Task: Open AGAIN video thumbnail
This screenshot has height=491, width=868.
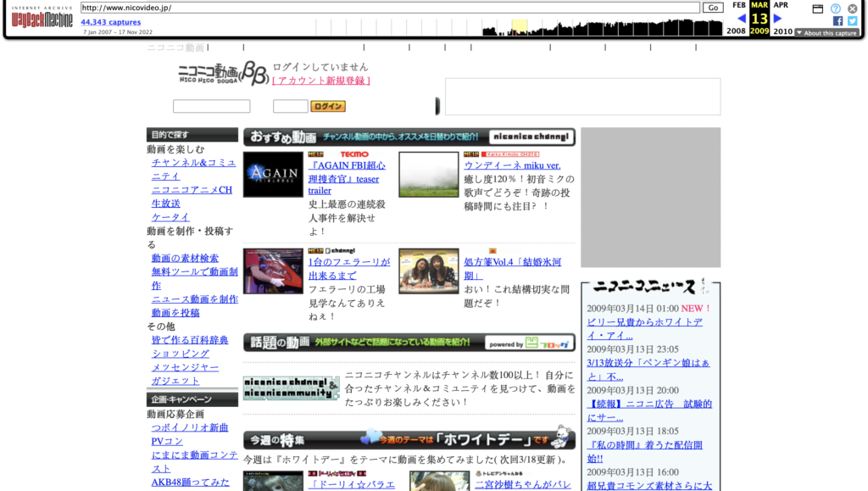Action: click(273, 175)
